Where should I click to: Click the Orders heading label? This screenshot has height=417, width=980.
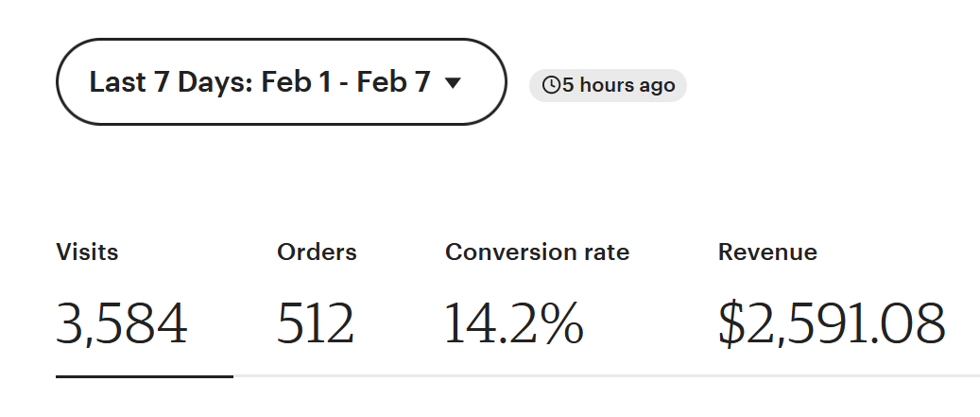317,252
